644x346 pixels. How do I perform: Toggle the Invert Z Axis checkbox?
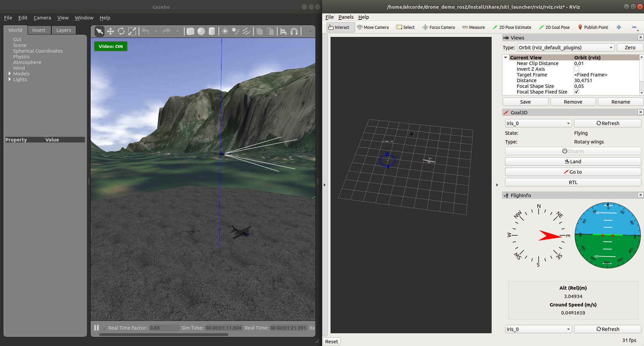(577, 69)
